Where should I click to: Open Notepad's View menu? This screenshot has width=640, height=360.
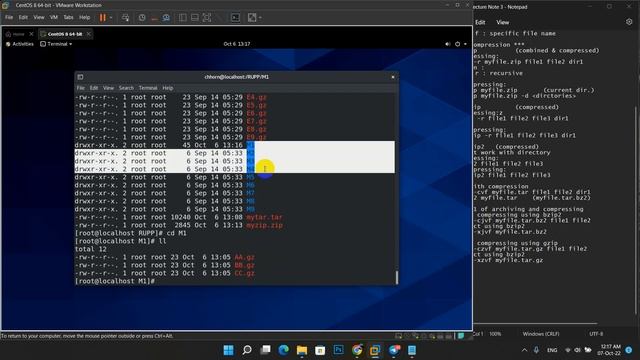[x=502, y=22]
